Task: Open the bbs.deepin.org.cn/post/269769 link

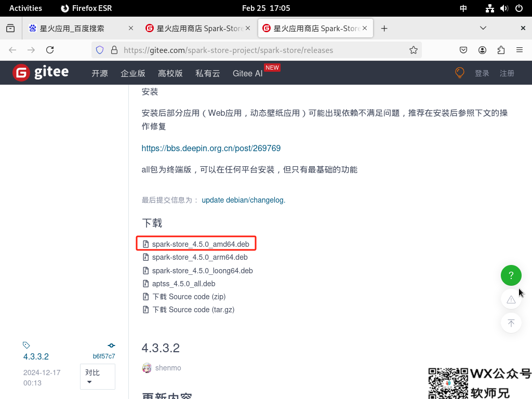Action: click(211, 148)
